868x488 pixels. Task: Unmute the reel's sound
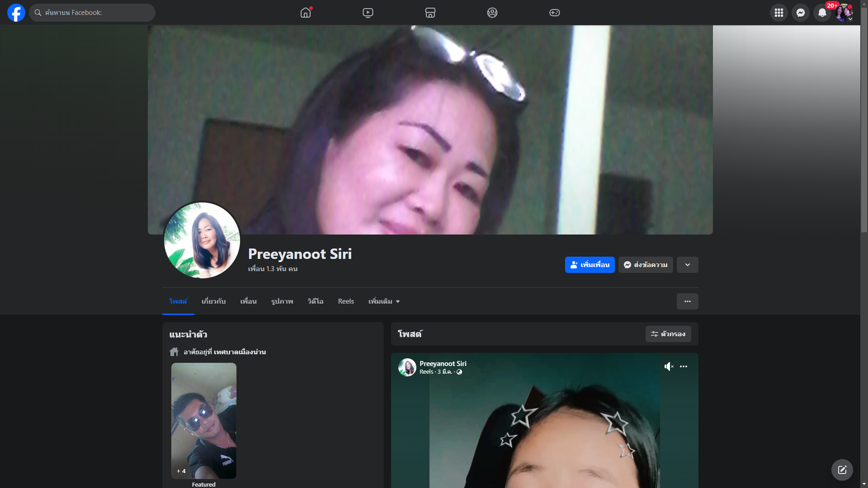coord(669,366)
